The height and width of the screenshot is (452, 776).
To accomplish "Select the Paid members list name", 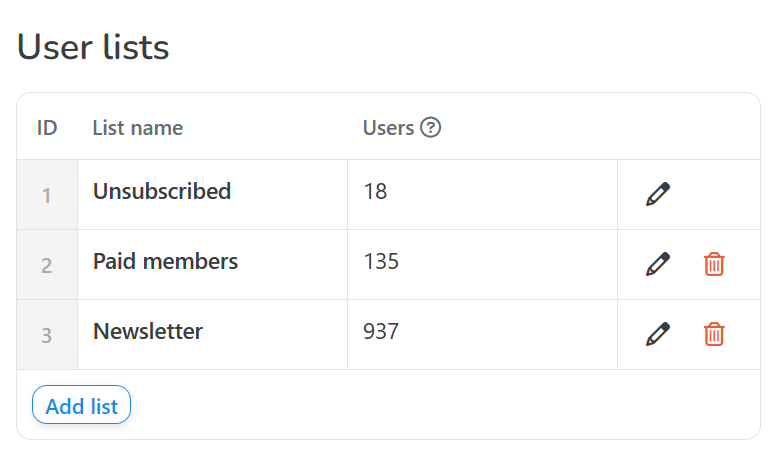I will point(165,261).
